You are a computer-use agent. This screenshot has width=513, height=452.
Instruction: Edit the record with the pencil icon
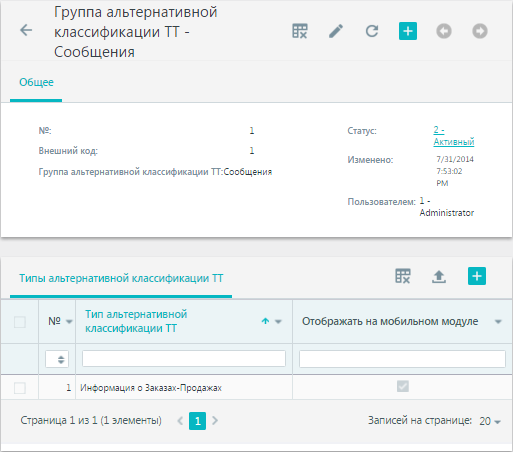[336, 31]
